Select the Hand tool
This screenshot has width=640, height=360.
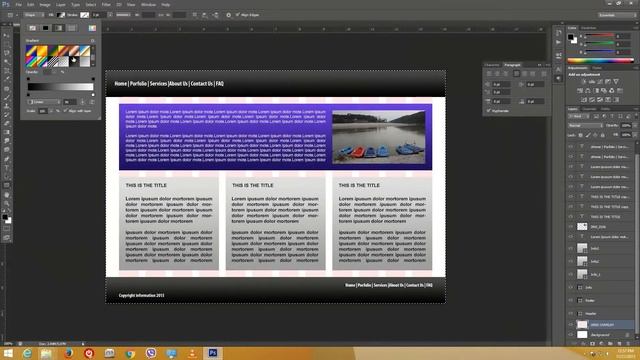click(x=7, y=195)
